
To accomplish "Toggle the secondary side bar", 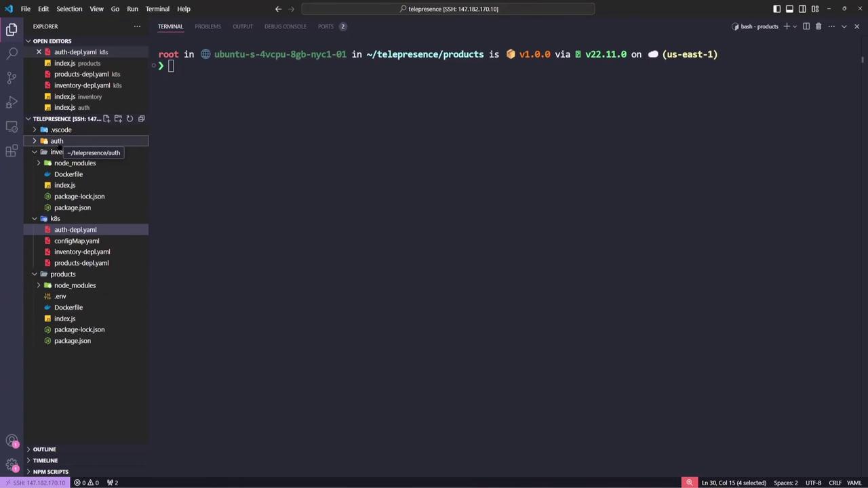I will 802,9.
